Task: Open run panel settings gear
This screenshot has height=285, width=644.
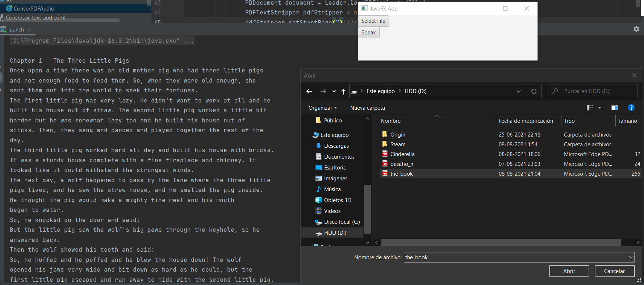Action: click(636, 29)
